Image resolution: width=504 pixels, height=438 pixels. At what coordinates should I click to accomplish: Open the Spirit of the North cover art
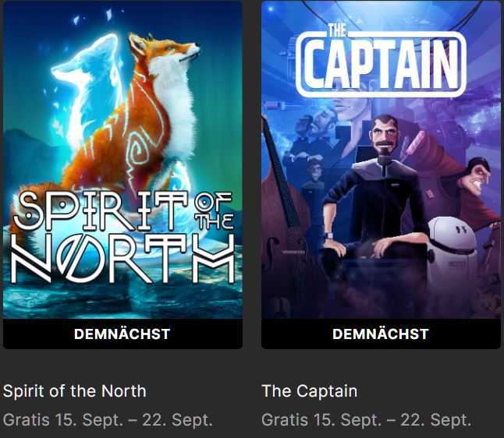pos(122,160)
